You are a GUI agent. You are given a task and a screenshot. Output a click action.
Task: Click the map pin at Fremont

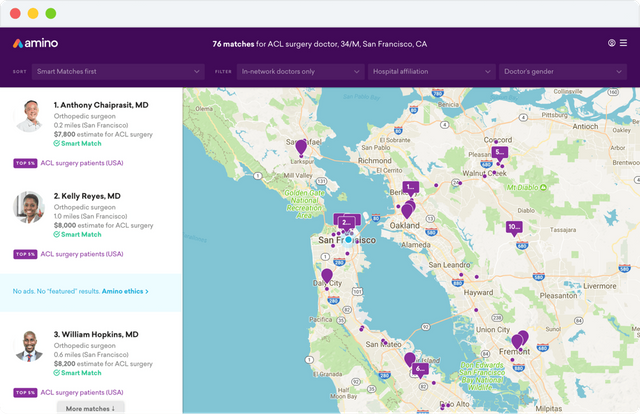pos(521,339)
